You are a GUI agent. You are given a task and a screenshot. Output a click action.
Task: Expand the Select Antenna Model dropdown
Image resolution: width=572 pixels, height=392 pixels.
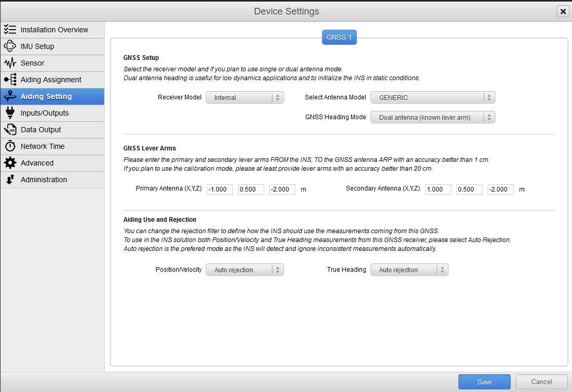(x=432, y=97)
